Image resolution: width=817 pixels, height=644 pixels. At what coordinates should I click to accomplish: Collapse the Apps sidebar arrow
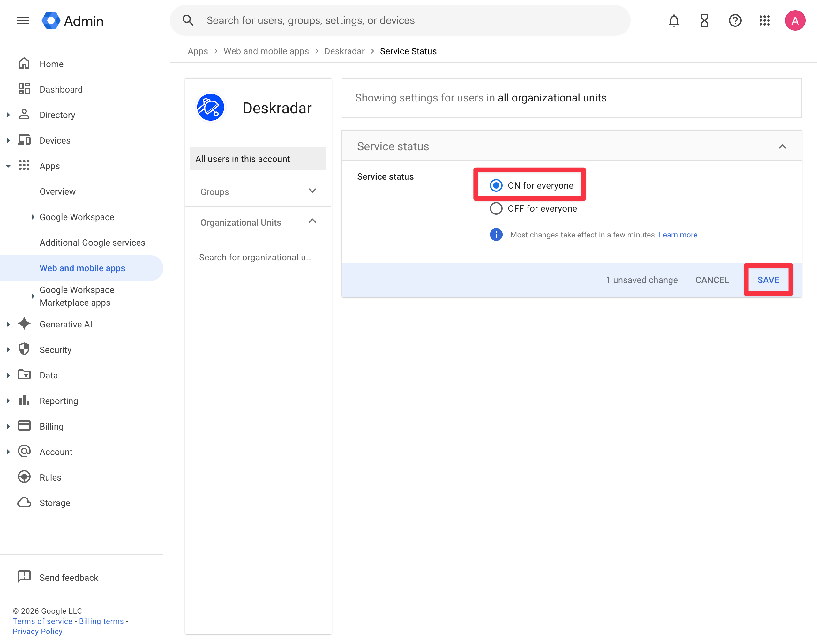click(8, 166)
